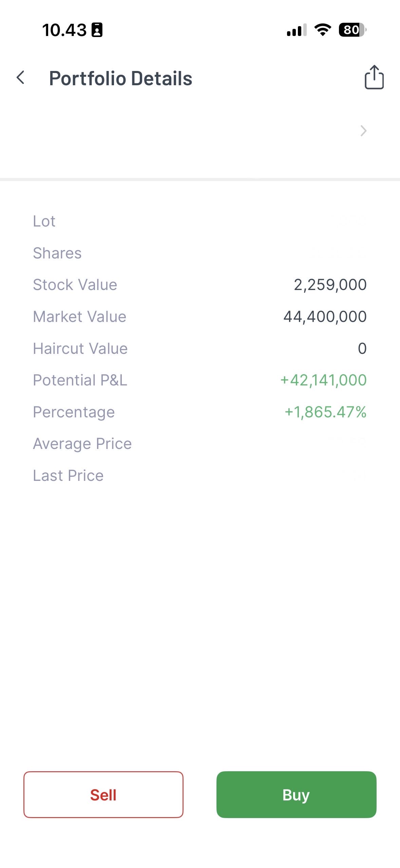Tap the share icon in header
The width and height of the screenshot is (400, 868).
[374, 77]
